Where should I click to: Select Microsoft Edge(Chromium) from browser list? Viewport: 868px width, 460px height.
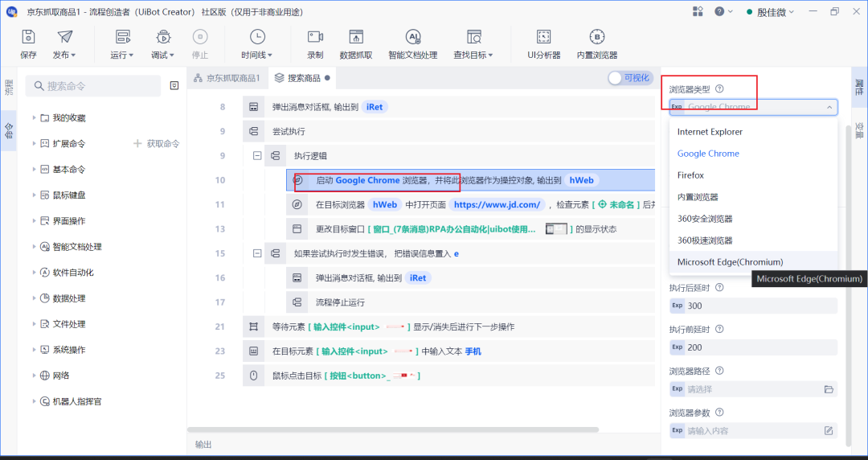(753, 262)
